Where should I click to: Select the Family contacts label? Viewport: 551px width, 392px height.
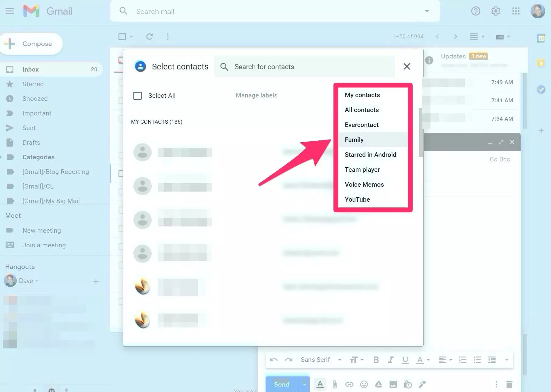(354, 139)
